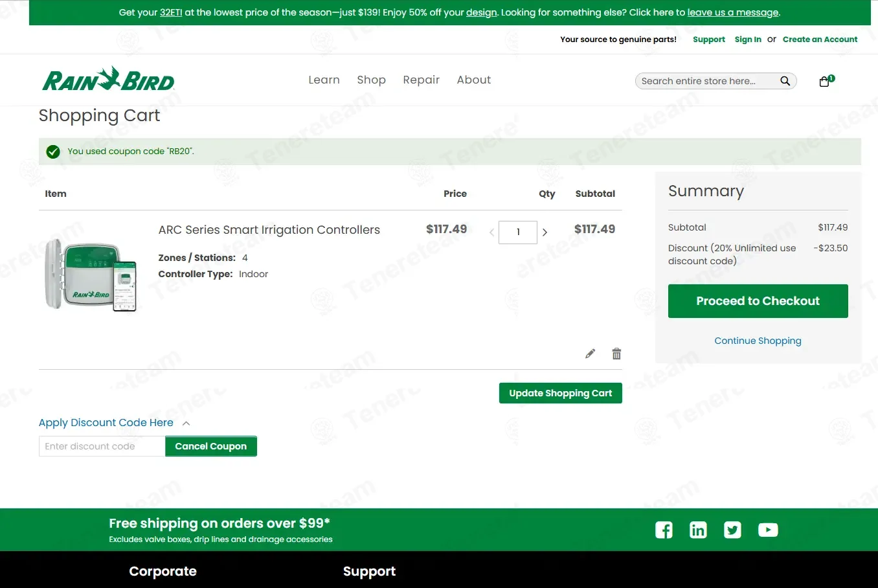Open the About menu

[474, 80]
